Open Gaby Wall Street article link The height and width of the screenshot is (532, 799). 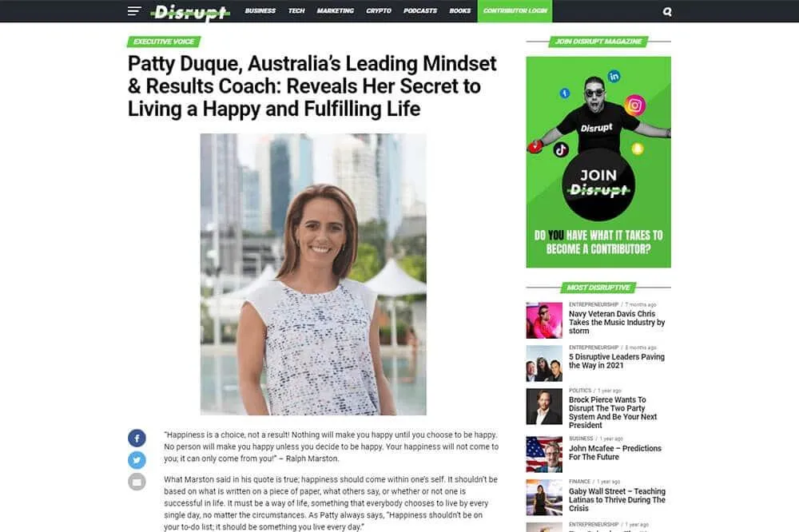click(x=617, y=499)
